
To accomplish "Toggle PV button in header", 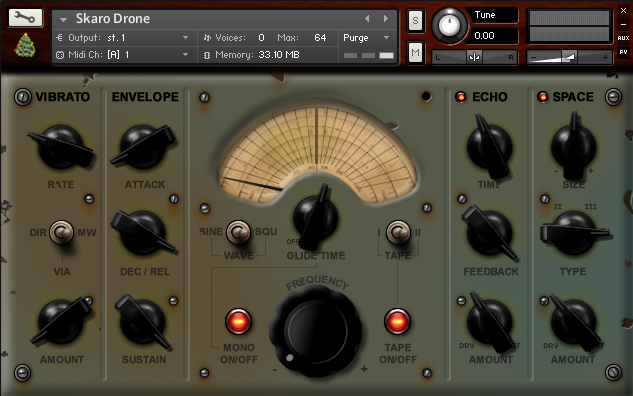I will click(623, 52).
